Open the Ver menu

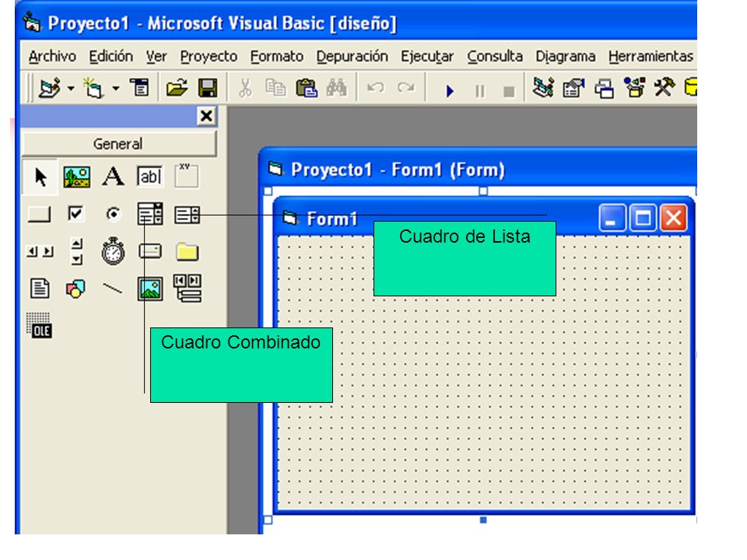[x=156, y=56]
